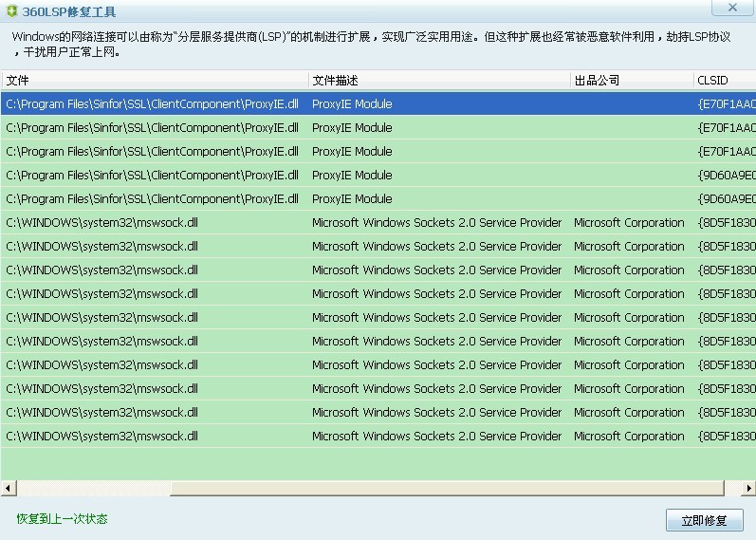
Task: Click ProxyIE Module description in selected row
Action: pyautogui.click(x=352, y=103)
